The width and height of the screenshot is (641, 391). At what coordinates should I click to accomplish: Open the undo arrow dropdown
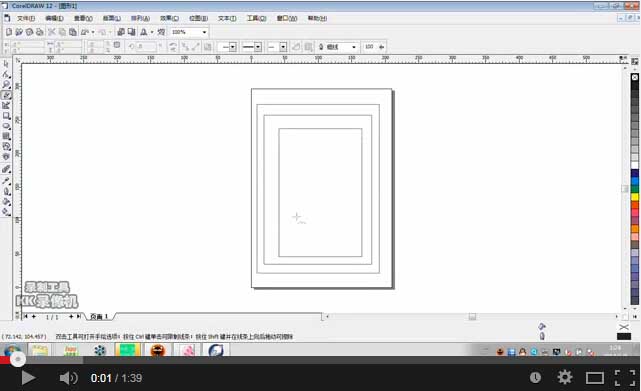coord(93,32)
